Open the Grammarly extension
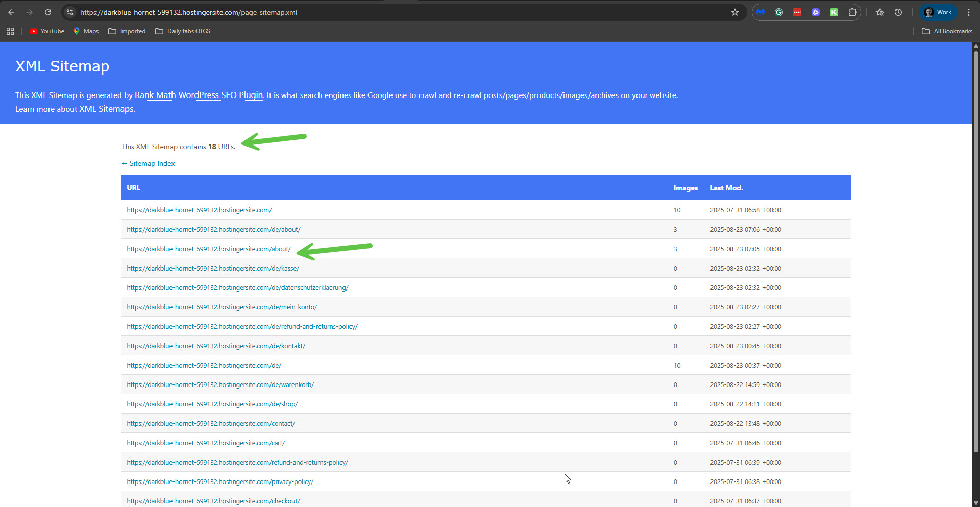 (779, 12)
